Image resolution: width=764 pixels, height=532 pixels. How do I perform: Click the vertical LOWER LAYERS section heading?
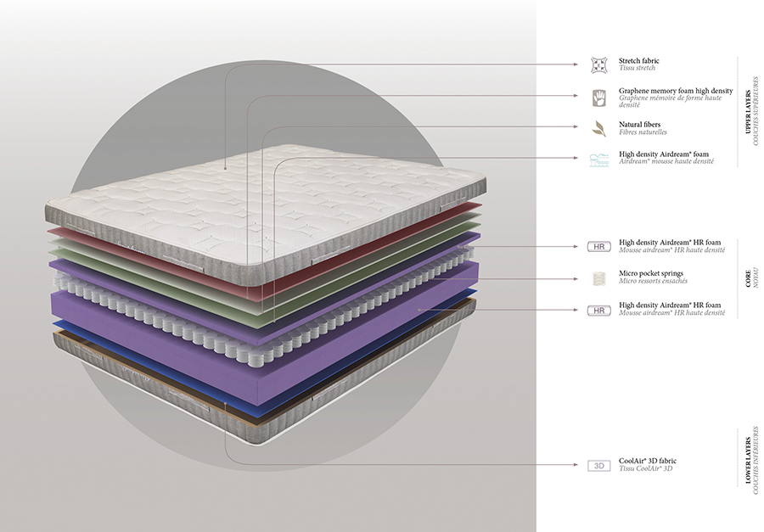[749, 462]
